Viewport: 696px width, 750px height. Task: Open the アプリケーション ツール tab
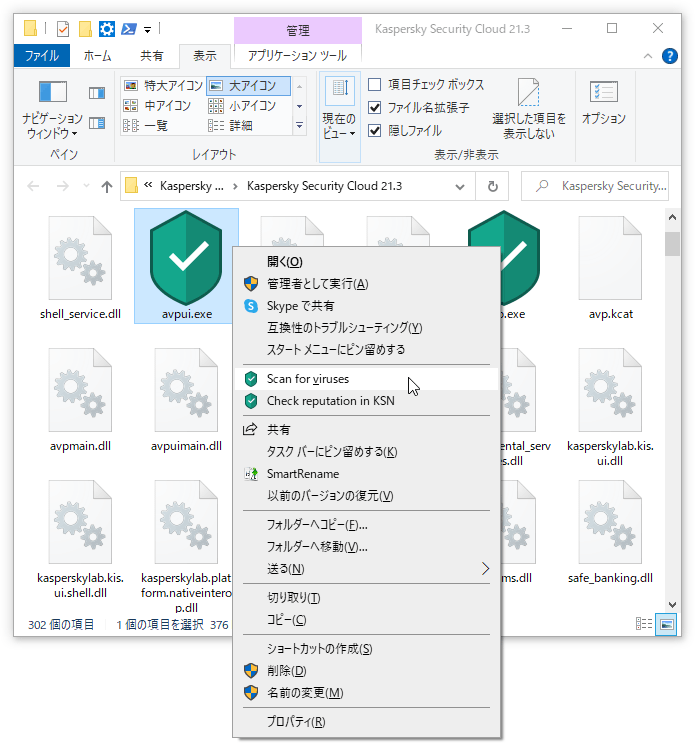point(297,55)
